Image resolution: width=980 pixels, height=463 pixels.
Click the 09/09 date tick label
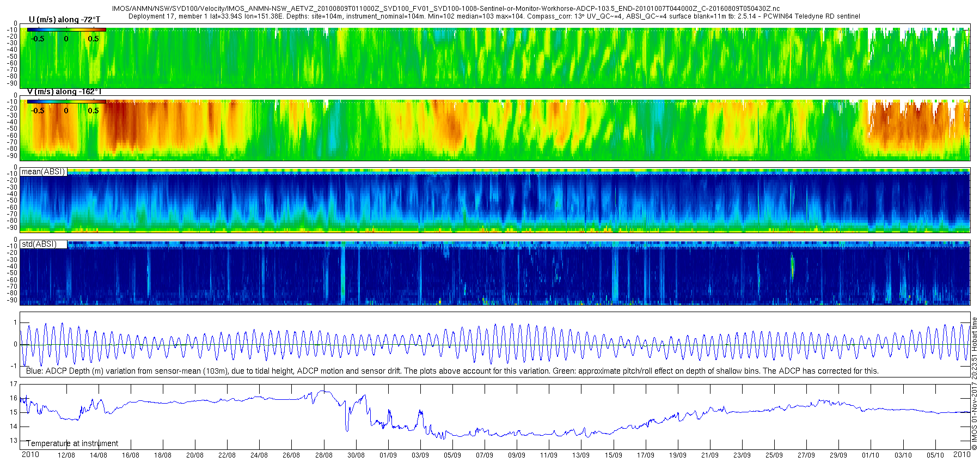point(517,455)
